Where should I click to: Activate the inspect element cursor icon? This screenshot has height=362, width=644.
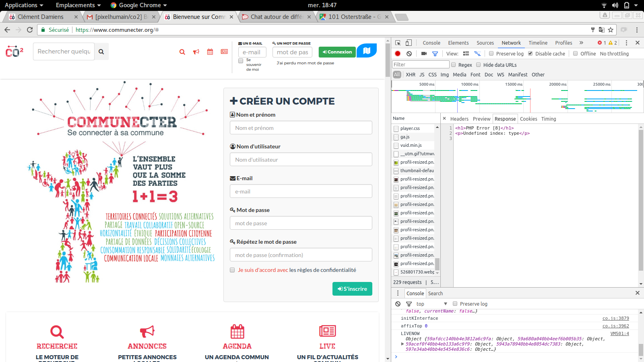[x=398, y=43]
